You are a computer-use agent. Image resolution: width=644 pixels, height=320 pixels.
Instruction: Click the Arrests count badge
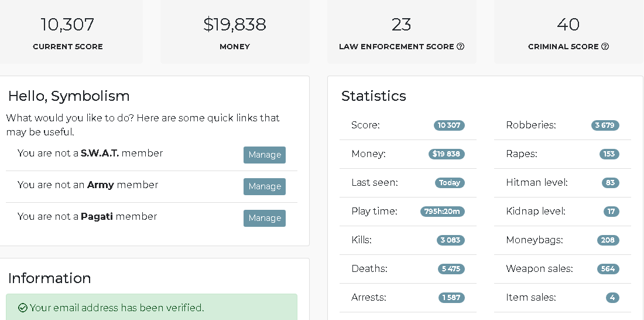(451, 297)
